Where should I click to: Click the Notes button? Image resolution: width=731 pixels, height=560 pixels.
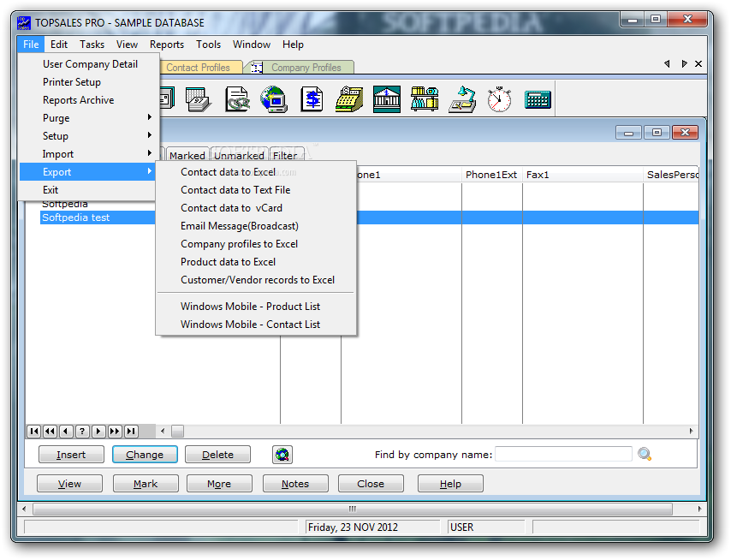[295, 484]
